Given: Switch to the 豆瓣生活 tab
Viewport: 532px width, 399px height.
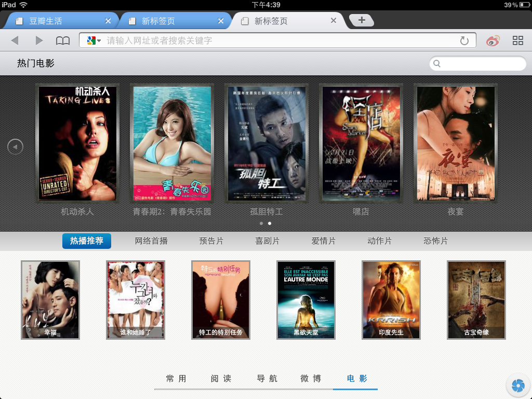Looking at the screenshot, I should click(61, 21).
